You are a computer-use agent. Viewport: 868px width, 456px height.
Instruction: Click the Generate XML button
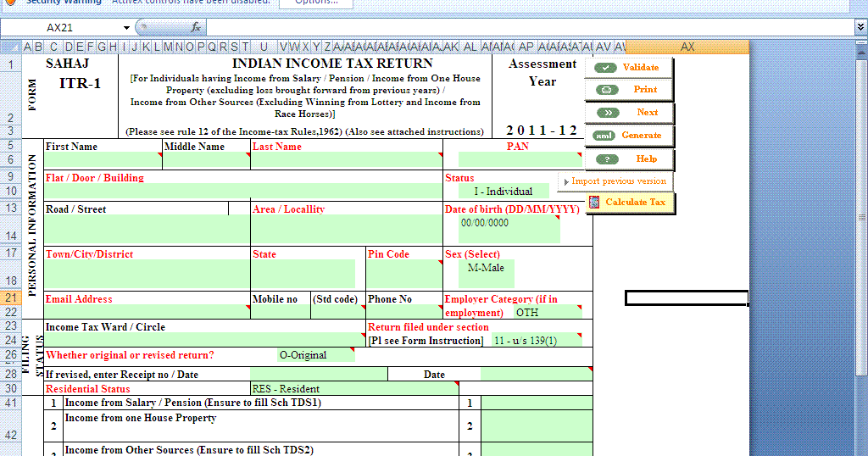coord(629,135)
